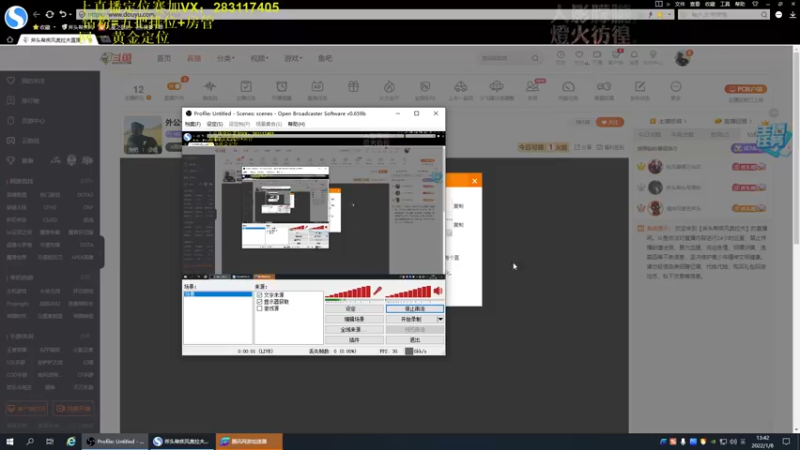Open the 设定... button in OBS controls
Viewport: 800px width, 450px height.
click(x=354, y=309)
